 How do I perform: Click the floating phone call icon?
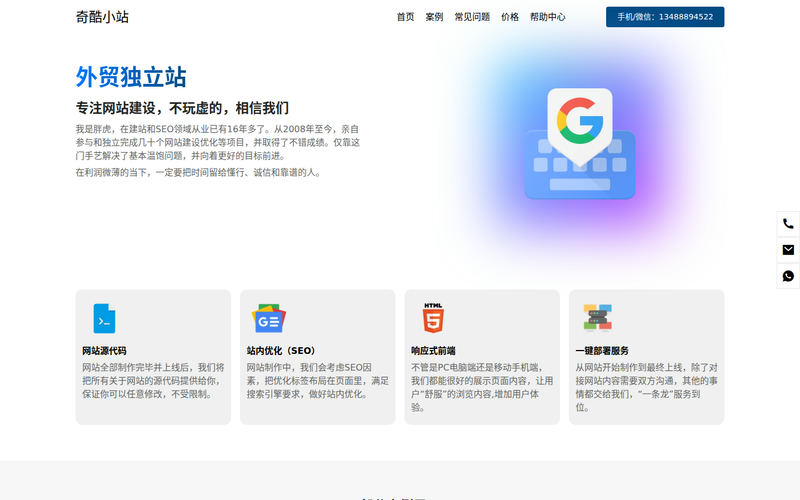tap(788, 223)
